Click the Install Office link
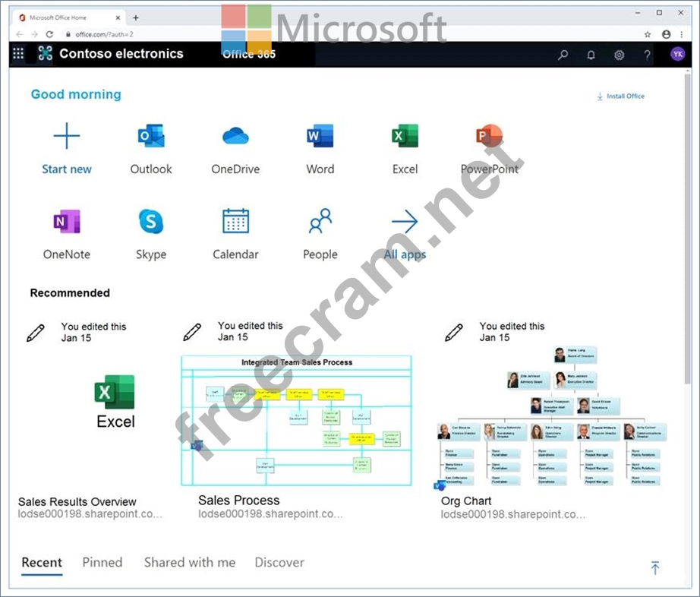This screenshot has height=597, width=700. (x=621, y=96)
